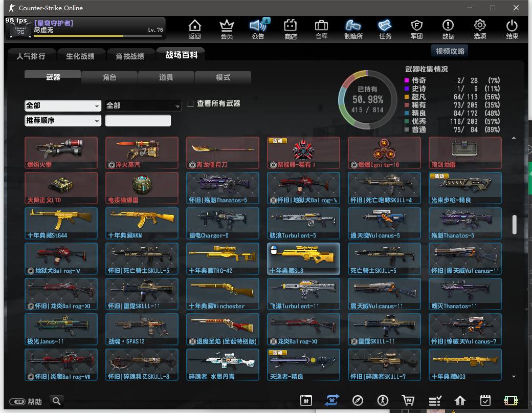Open the 任务 missions icon

click(385, 29)
